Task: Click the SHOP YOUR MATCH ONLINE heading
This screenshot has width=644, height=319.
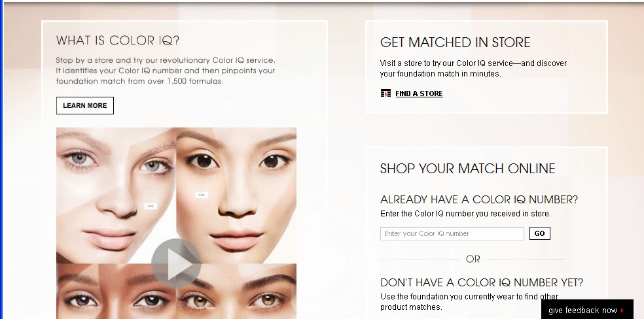Action: (x=467, y=169)
